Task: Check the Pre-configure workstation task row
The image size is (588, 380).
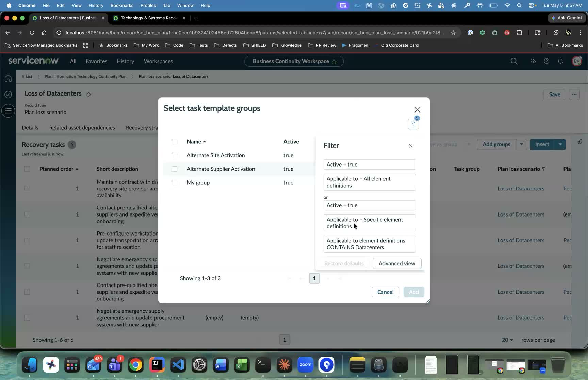Action: click(27, 240)
